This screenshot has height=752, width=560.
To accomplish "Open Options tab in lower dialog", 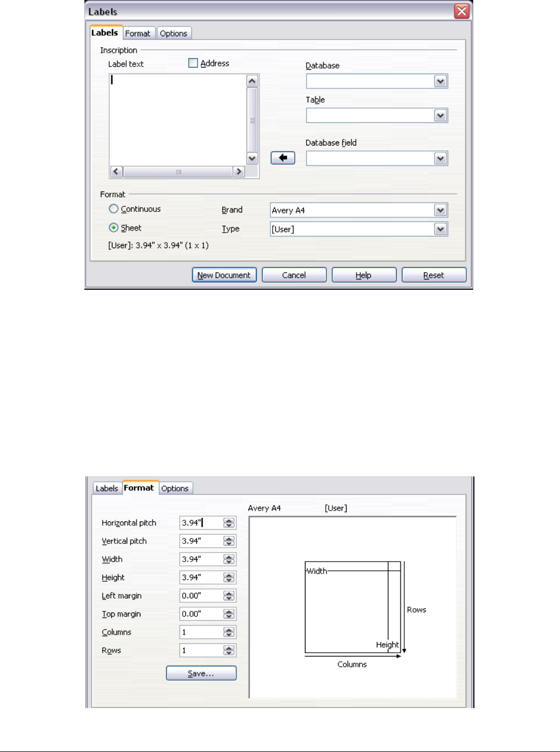I will pyautogui.click(x=175, y=489).
